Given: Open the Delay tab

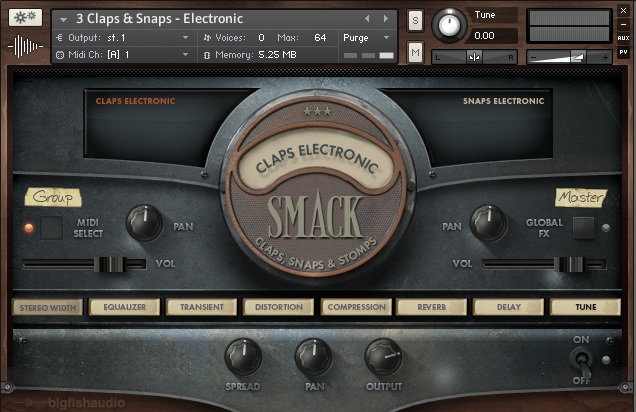Looking at the screenshot, I should [509, 307].
